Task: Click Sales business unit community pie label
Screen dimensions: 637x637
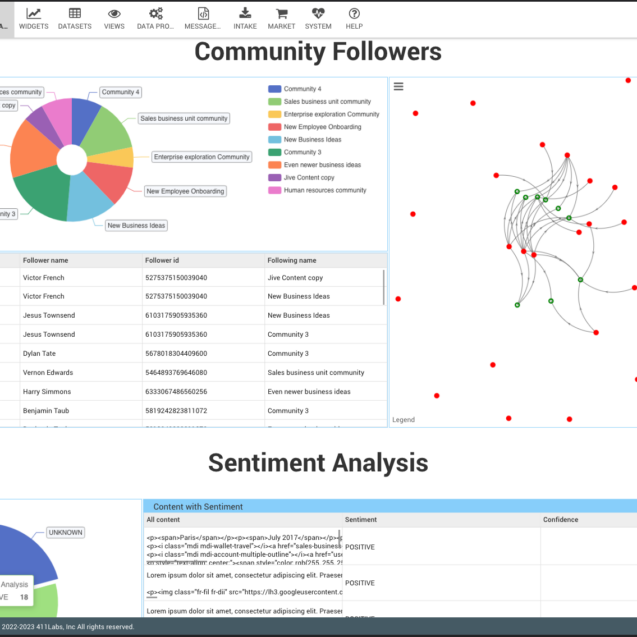Action: click(x=184, y=118)
